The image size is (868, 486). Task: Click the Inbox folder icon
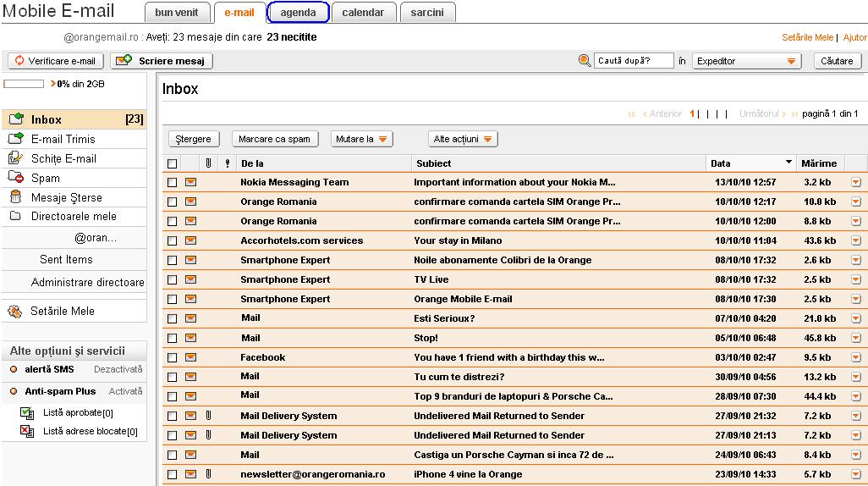click(x=16, y=119)
